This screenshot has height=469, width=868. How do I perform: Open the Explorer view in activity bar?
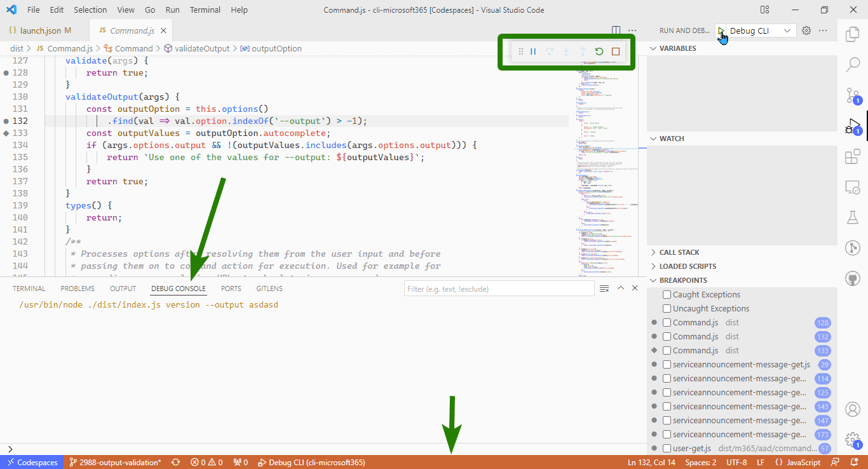pyautogui.click(x=852, y=34)
